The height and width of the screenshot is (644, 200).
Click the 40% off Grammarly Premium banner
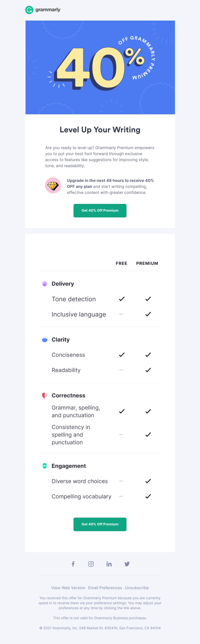tap(100, 68)
